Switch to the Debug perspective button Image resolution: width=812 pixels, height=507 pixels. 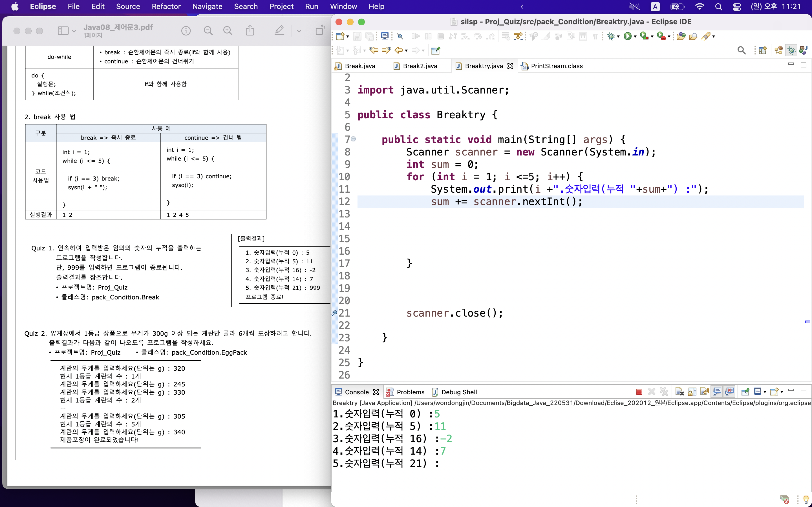coord(791,51)
